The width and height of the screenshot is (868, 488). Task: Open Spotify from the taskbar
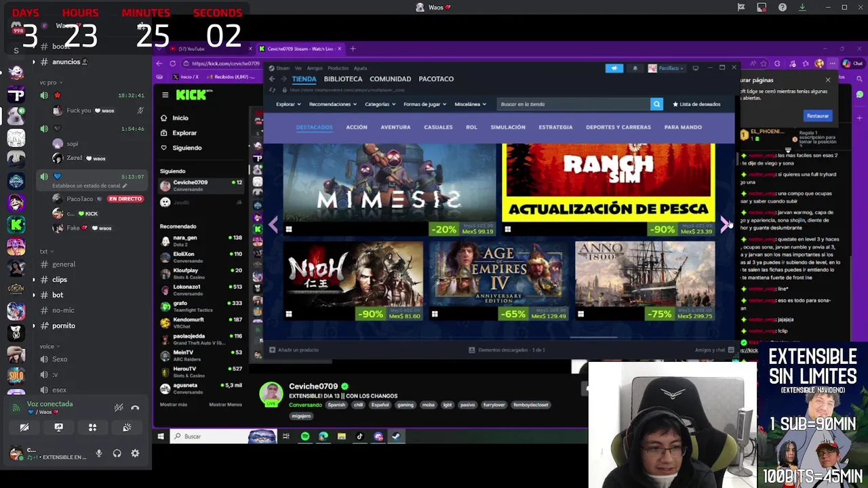305,436
